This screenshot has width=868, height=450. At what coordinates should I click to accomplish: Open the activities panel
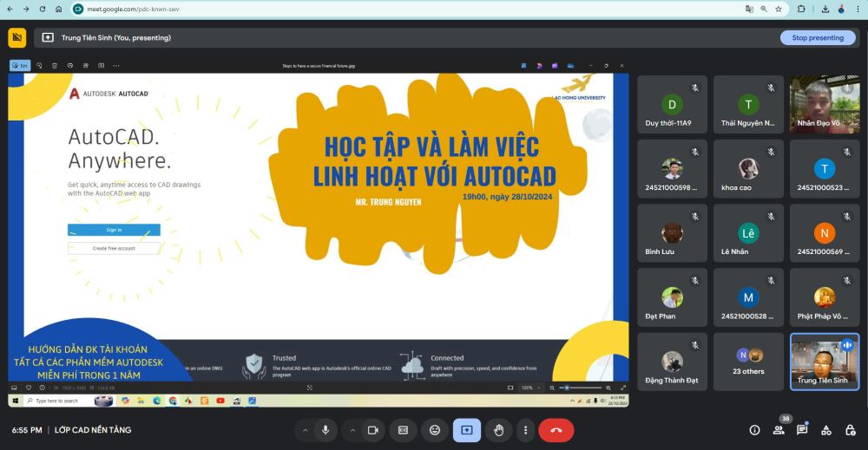click(826, 430)
